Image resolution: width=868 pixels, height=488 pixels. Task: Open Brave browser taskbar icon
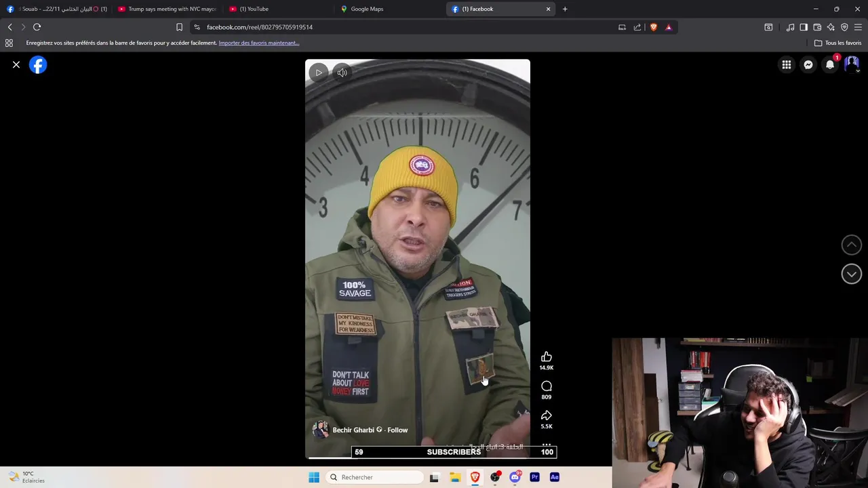coord(475,477)
